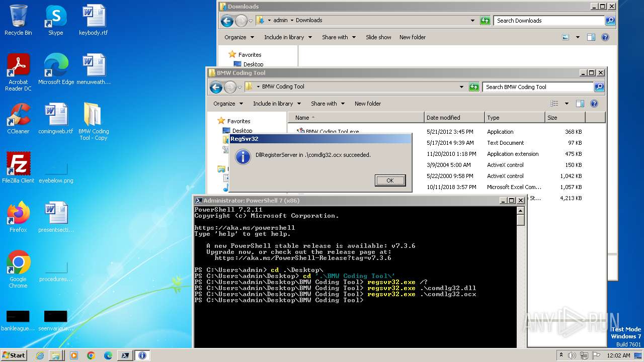Open Organize menu in Downloads window
This screenshot has height=362, width=644.
[239, 37]
